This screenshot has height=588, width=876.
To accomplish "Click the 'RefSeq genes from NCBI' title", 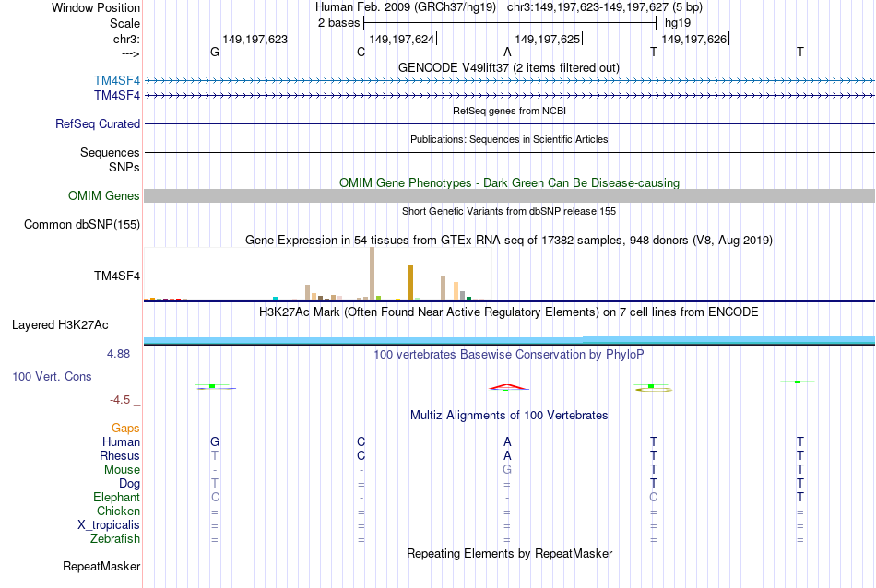I will point(509,111).
